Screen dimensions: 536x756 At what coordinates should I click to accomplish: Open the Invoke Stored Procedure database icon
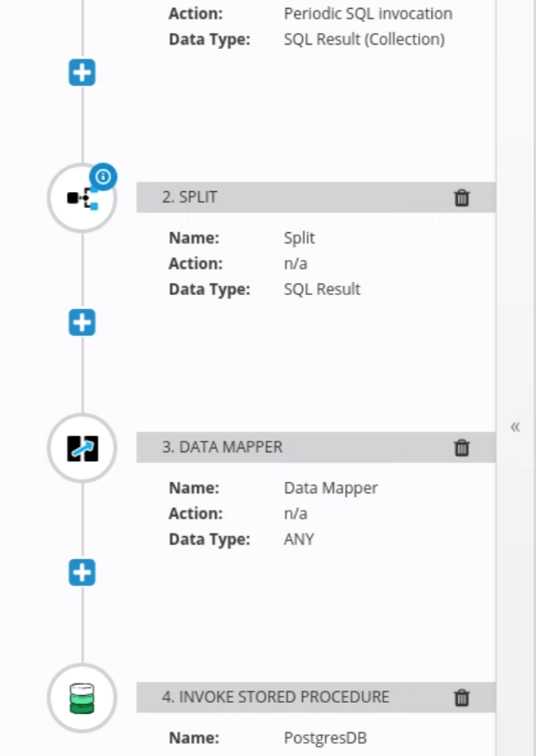[82, 698]
